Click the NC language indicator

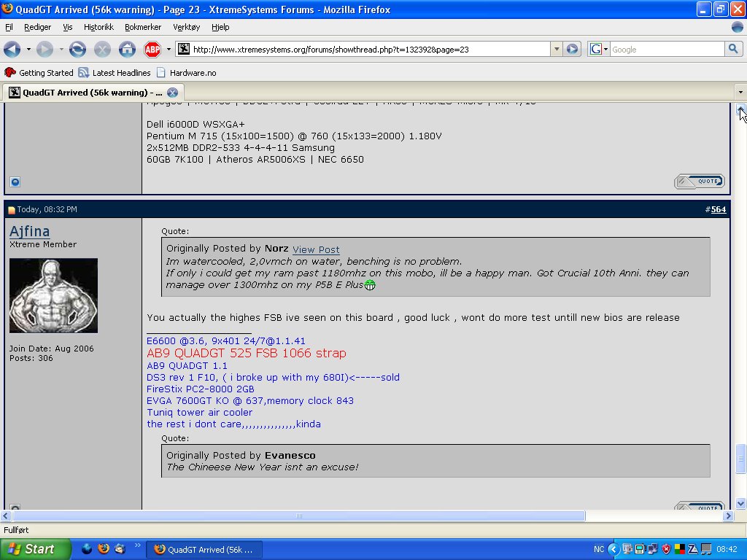tap(598, 549)
